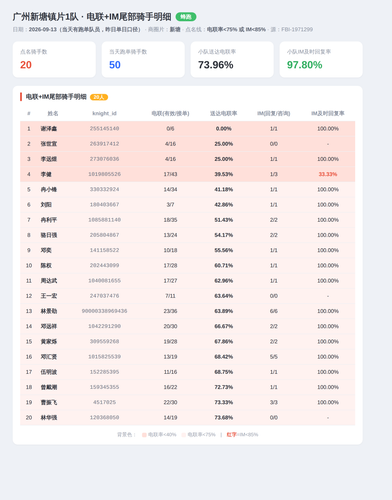Click the 电联(有效/接单) column header

[170, 113]
